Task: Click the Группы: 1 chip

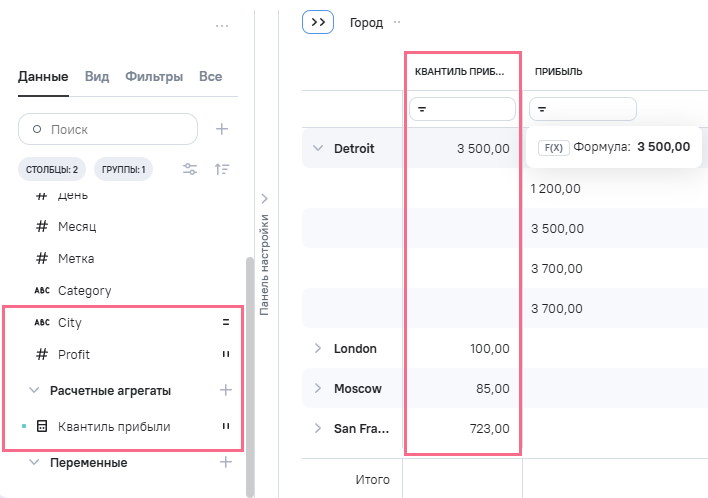Action: click(123, 170)
